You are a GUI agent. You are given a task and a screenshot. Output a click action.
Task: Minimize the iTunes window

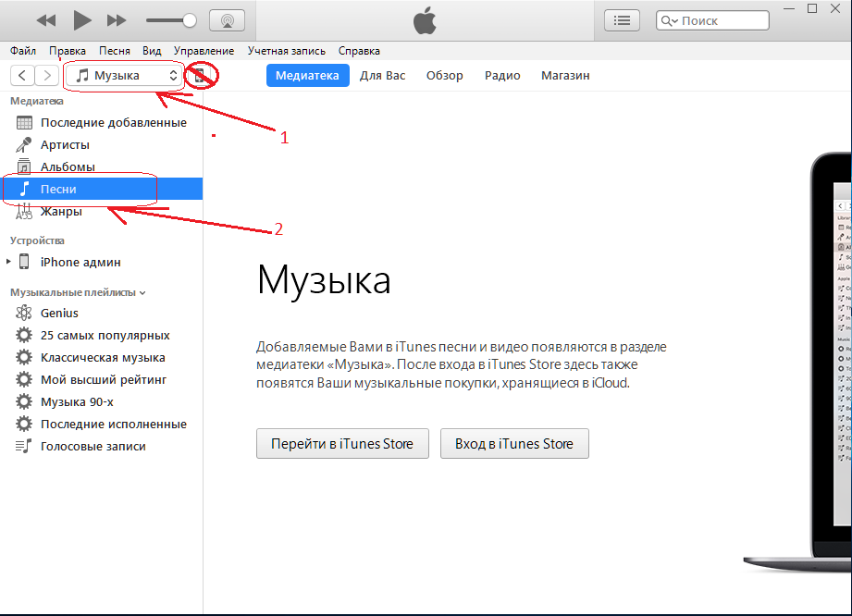click(x=789, y=8)
